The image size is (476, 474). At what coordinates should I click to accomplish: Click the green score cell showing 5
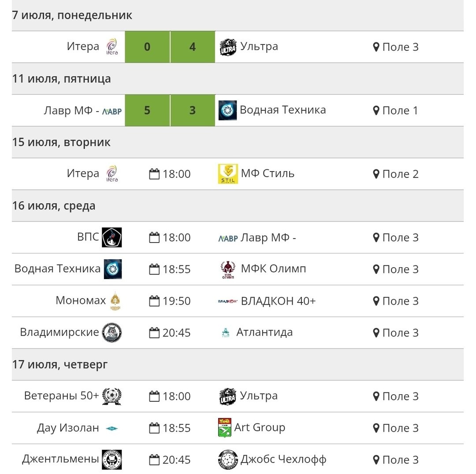coord(147,110)
